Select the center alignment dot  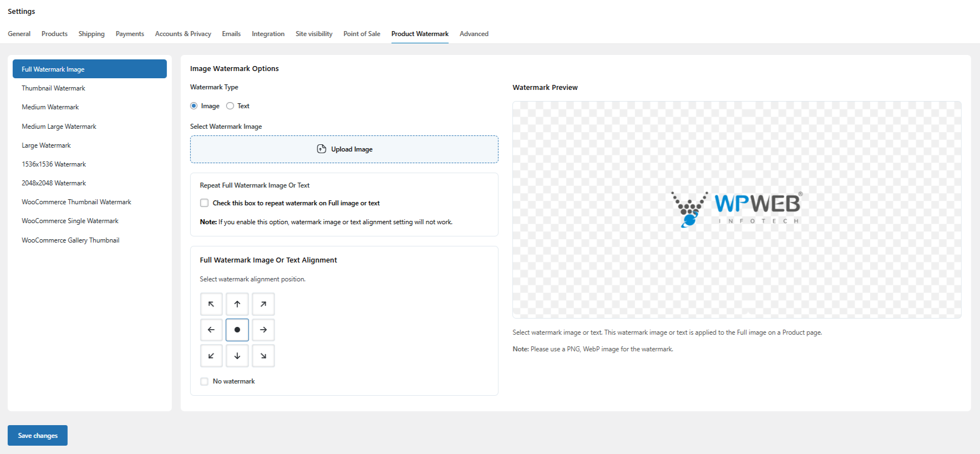click(237, 330)
